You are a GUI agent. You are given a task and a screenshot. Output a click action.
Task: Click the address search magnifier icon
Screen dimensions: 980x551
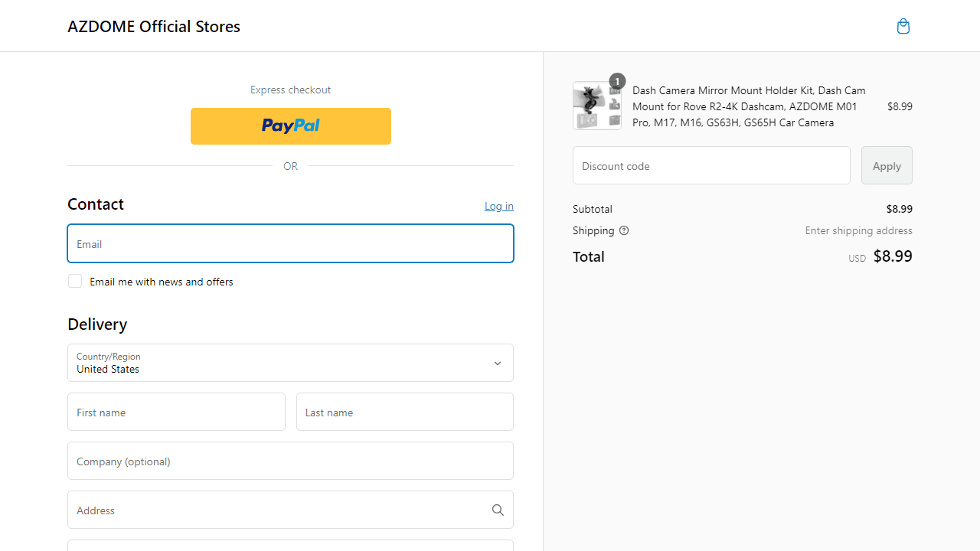click(x=498, y=510)
